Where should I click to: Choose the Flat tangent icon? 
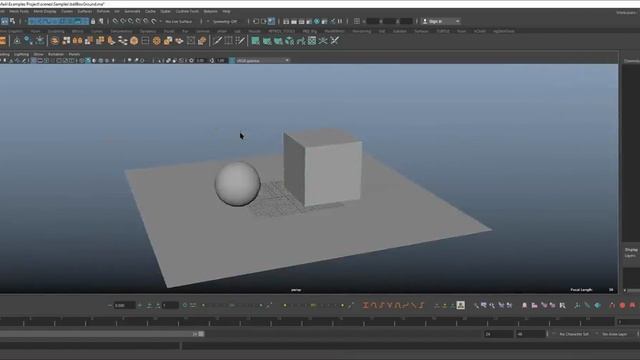(398, 305)
